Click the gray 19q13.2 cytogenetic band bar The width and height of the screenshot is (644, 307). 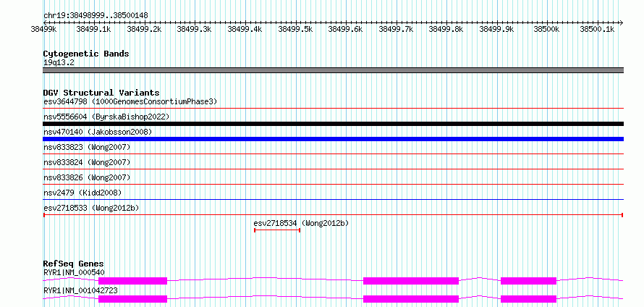(x=333, y=70)
